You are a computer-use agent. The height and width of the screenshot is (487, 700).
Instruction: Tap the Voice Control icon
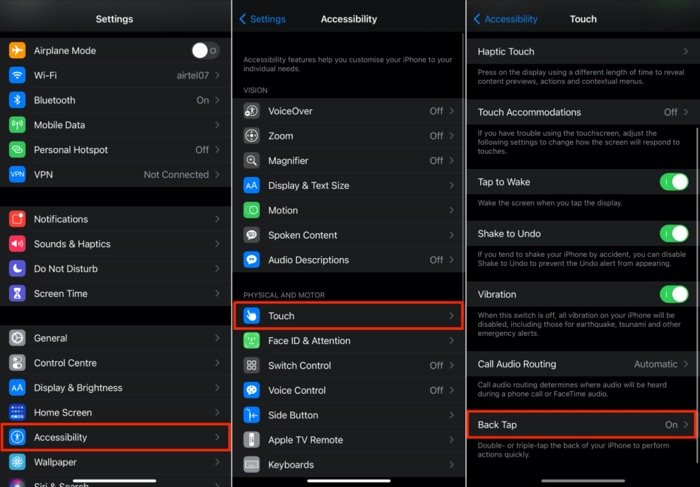(x=251, y=390)
